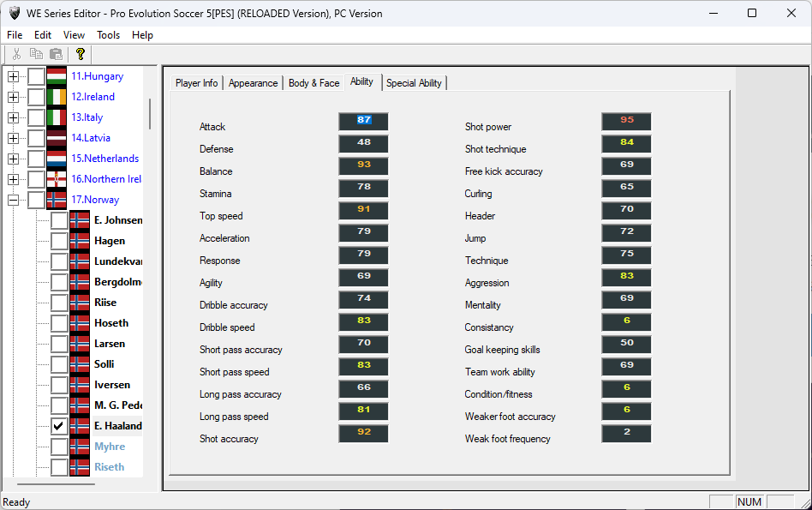
Task: Switch to the Player Info tab
Action: [196, 83]
